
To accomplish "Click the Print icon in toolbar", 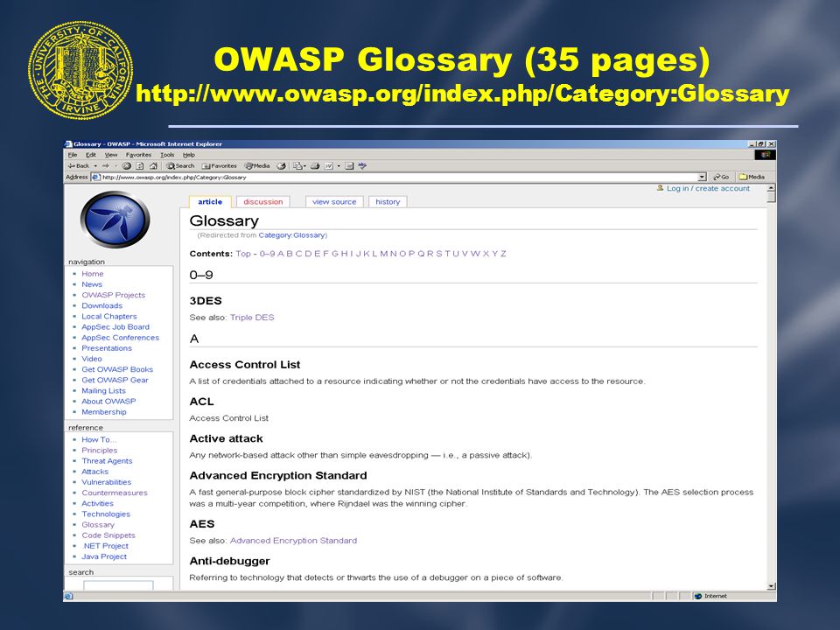I will click(315, 165).
